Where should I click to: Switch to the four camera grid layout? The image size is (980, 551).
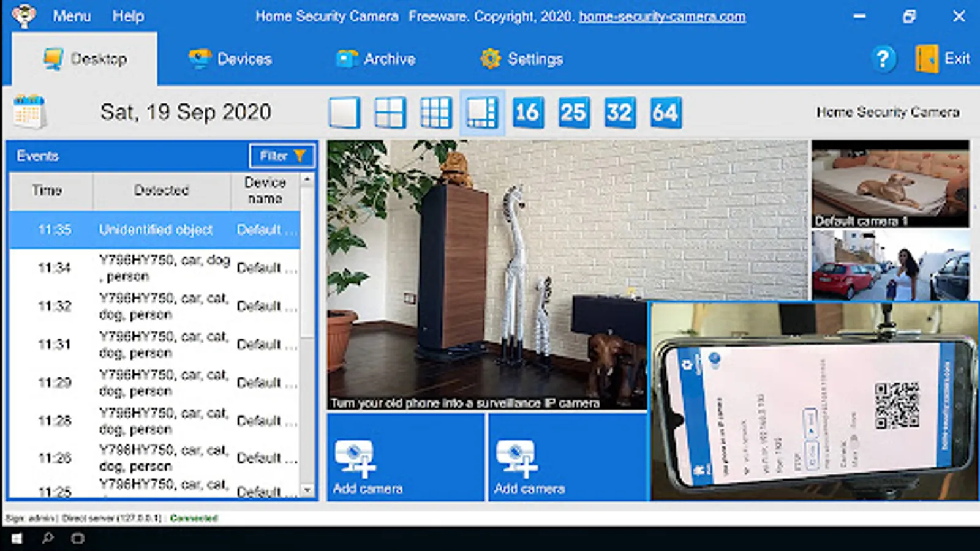pyautogui.click(x=390, y=113)
